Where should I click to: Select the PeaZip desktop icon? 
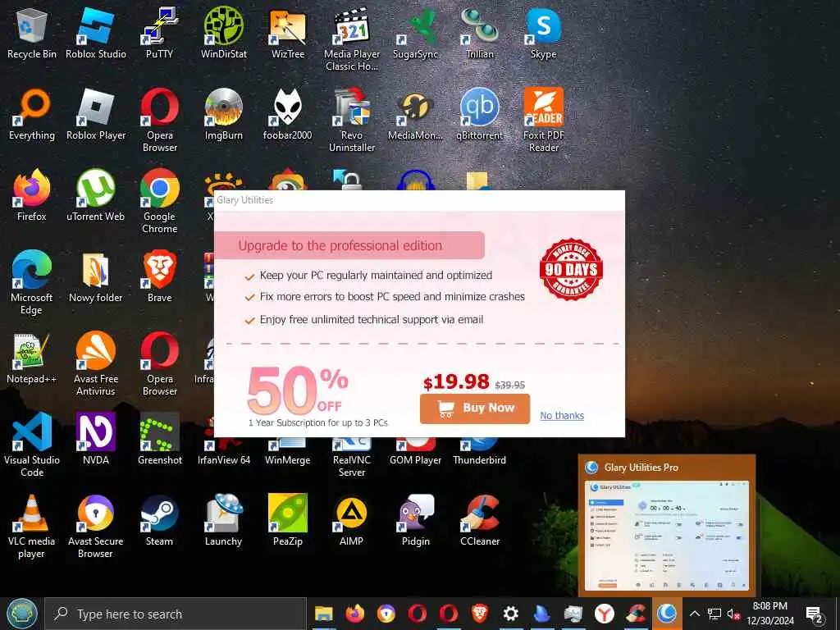click(288, 520)
